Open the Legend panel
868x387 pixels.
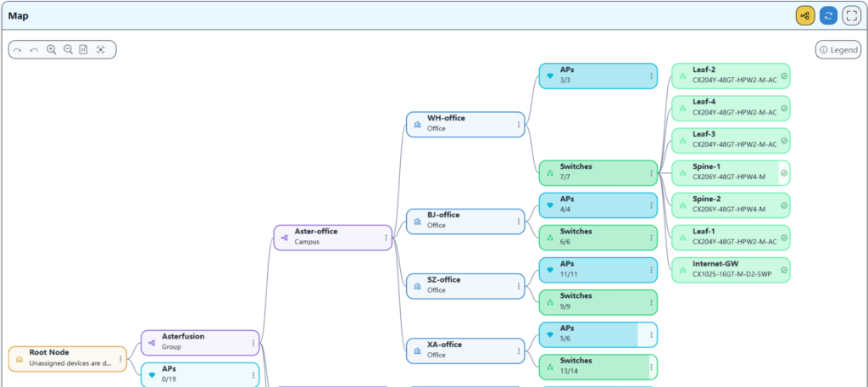(837, 50)
